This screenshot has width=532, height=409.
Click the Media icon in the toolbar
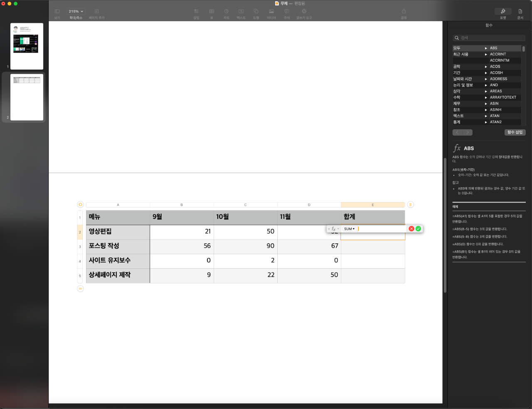(x=271, y=12)
